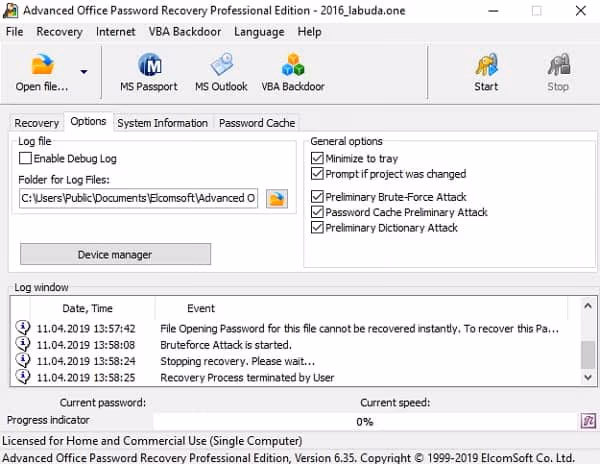Viewport: 600px width, 464px height.
Task: Click the info icon for the 13:58:24 log entry
Action: (x=23, y=360)
